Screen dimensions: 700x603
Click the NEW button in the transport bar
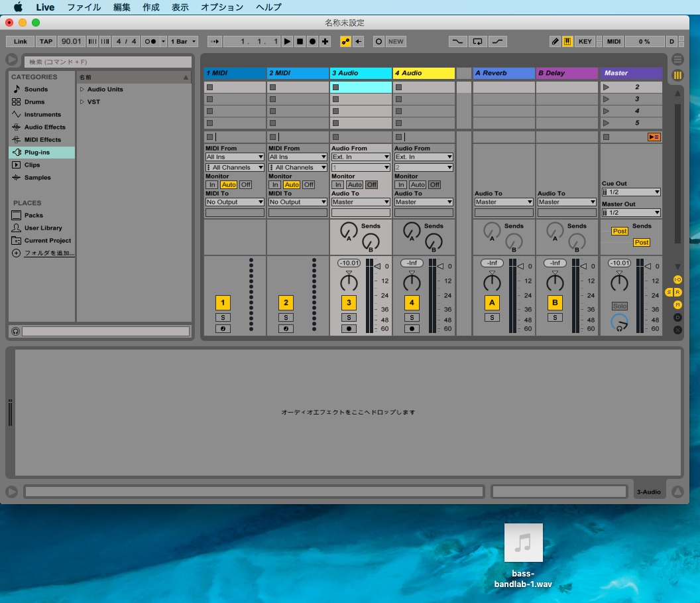click(x=396, y=42)
